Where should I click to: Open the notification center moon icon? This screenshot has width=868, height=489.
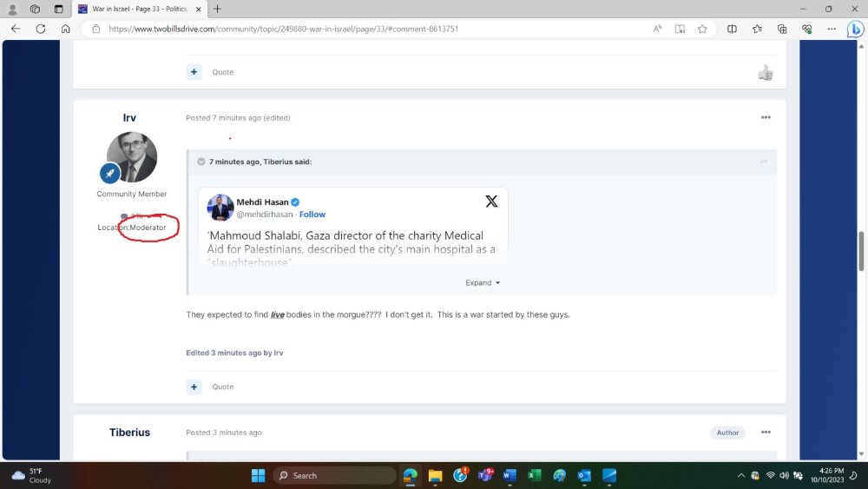point(854,475)
